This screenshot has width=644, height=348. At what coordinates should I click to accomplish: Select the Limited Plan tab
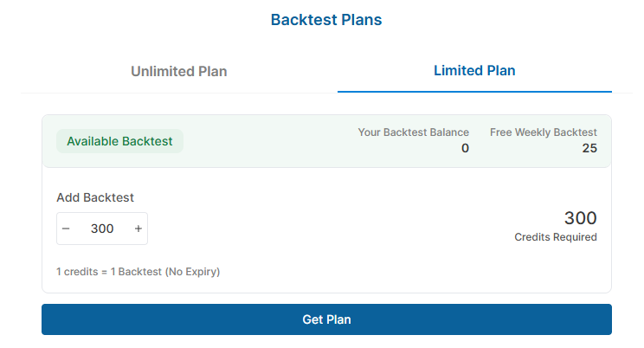click(474, 70)
